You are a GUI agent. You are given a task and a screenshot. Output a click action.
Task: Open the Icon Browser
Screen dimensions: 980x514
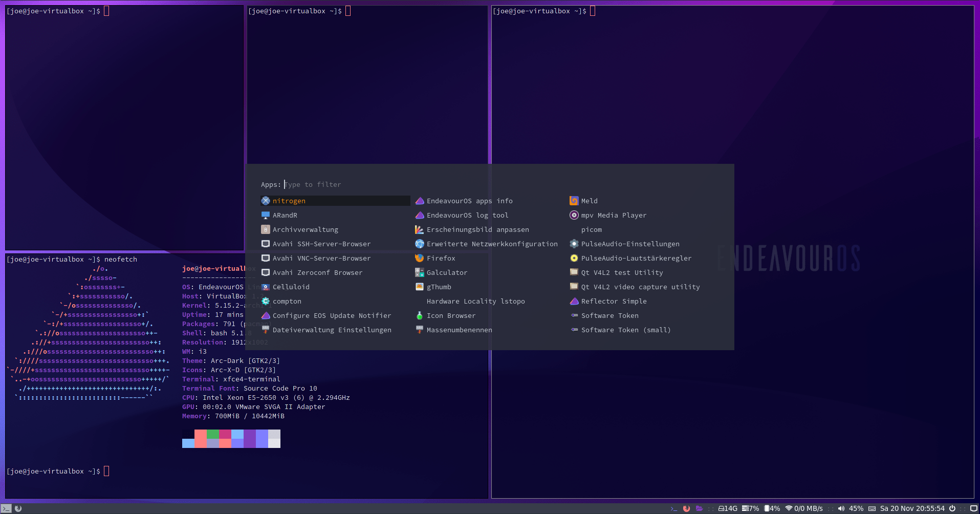(451, 315)
